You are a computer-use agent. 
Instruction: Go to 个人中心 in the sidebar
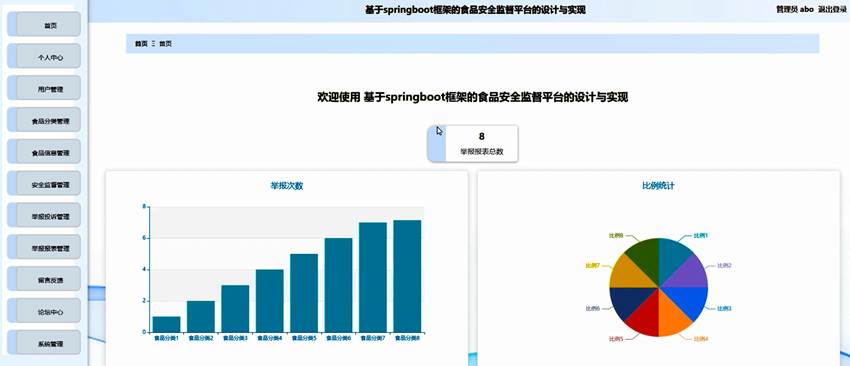coord(44,57)
